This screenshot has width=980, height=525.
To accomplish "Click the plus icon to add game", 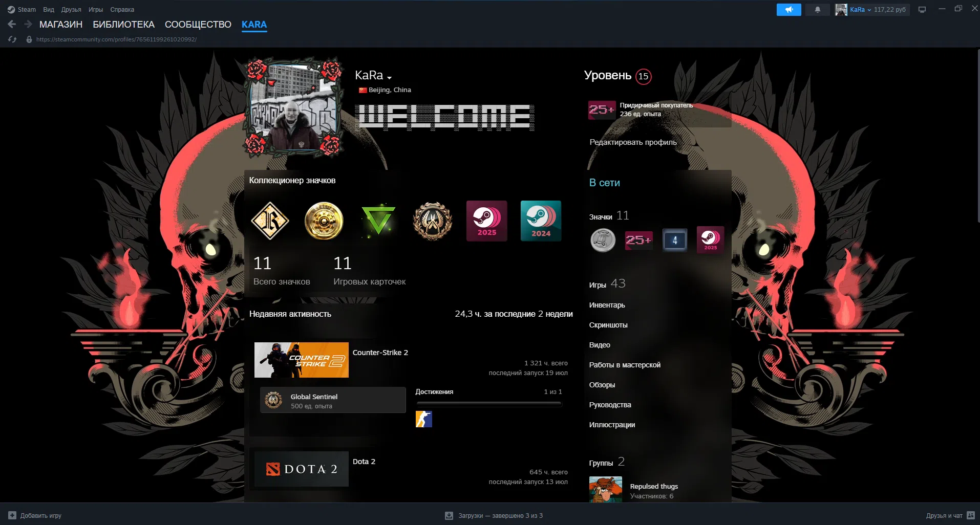I will [12, 515].
